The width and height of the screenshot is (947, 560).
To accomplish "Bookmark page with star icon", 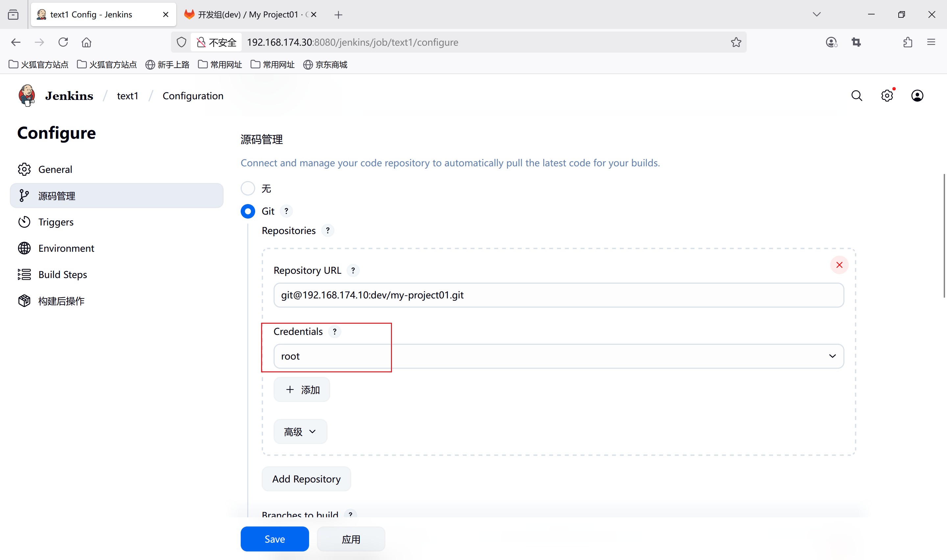I will click(x=736, y=42).
